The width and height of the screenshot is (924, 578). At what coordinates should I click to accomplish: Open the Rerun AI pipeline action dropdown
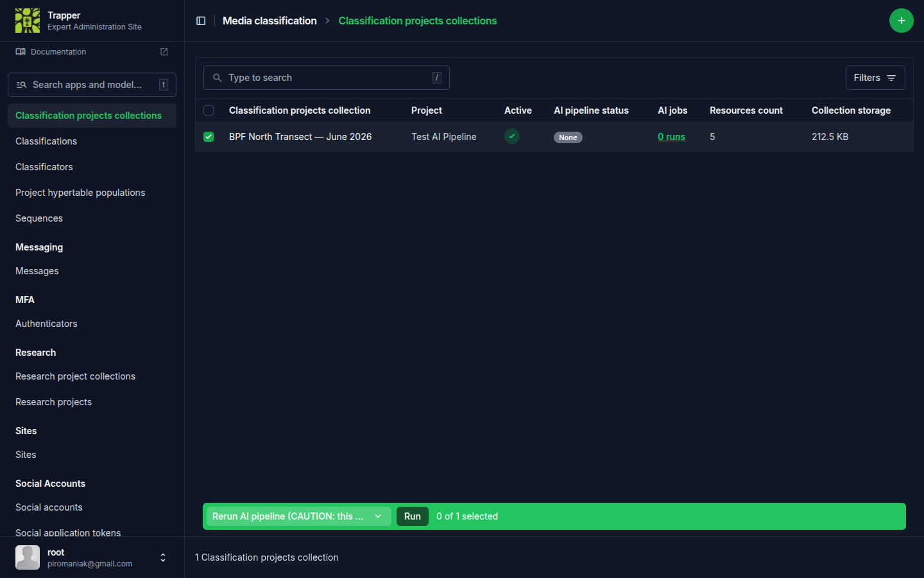coord(298,516)
